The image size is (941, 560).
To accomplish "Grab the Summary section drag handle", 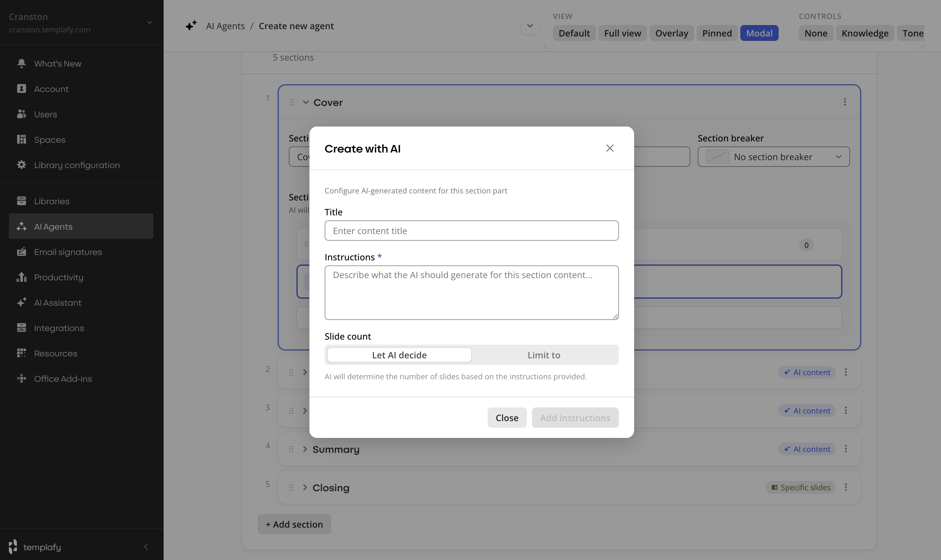I will pos(291,449).
